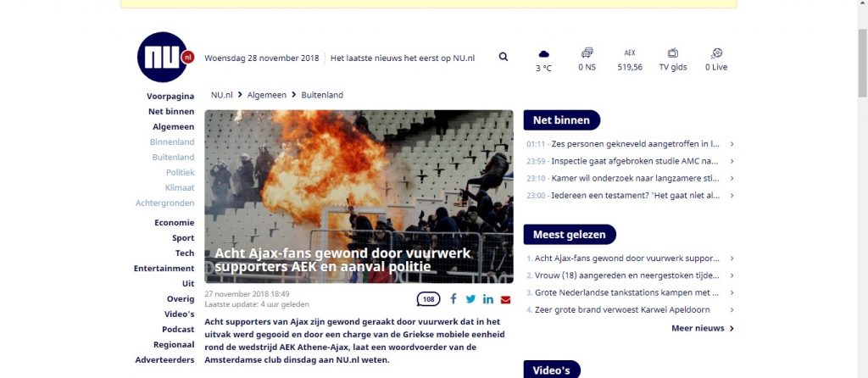Screen dimensions: 868x378
Task: Click the arrow beside Kamer wil onderzoek
Action: 732,178
